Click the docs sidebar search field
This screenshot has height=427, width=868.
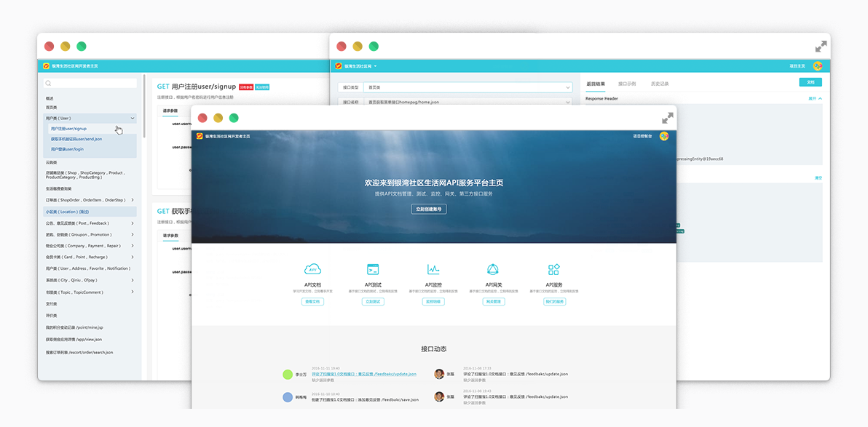(x=90, y=84)
